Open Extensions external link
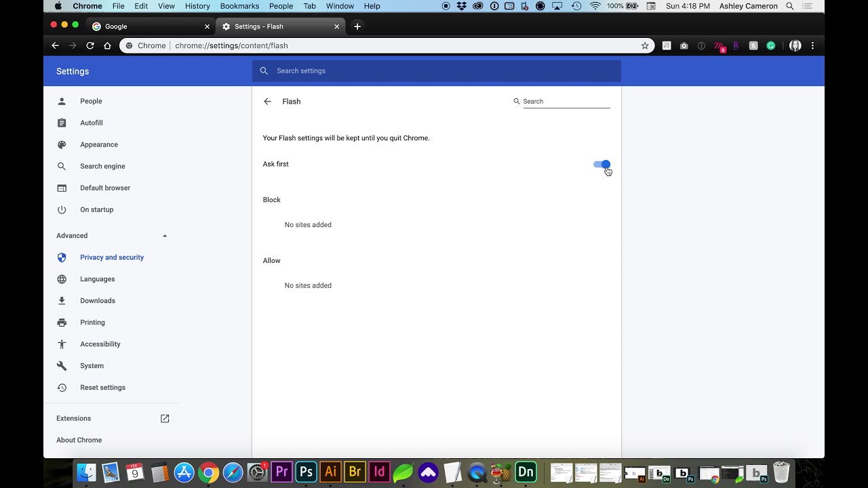 (x=165, y=419)
